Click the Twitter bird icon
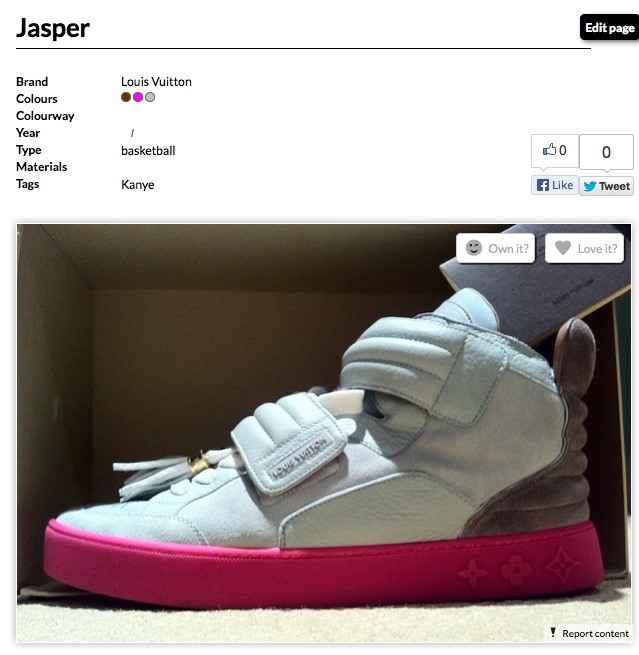The image size is (639, 655). click(590, 186)
